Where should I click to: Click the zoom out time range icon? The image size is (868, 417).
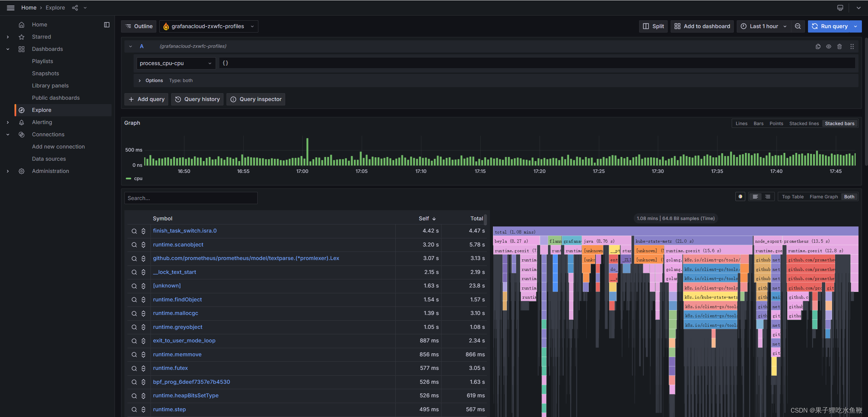pyautogui.click(x=798, y=26)
